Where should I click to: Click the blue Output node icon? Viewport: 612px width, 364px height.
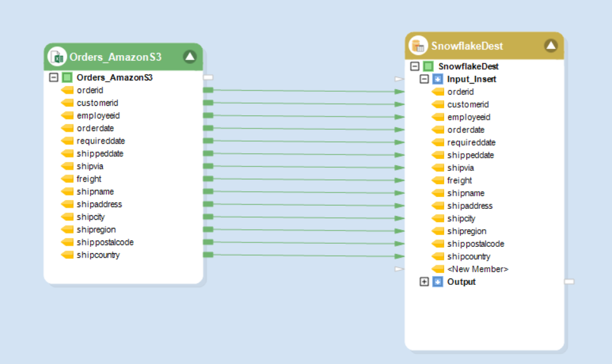[x=438, y=282]
